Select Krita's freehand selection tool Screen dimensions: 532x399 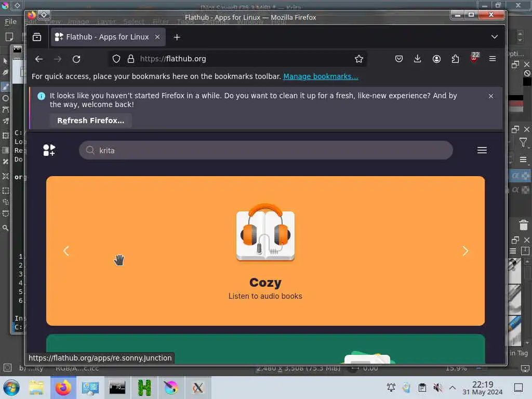(x=5, y=202)
